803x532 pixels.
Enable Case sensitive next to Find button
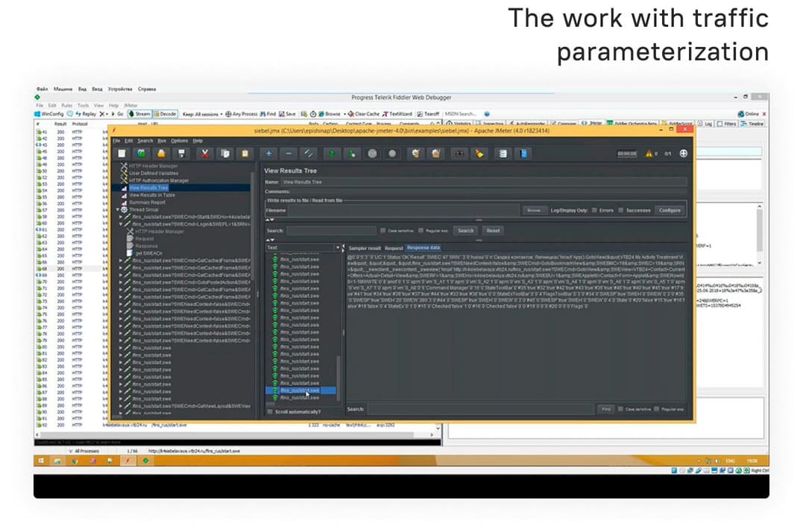tap(620, 409)
